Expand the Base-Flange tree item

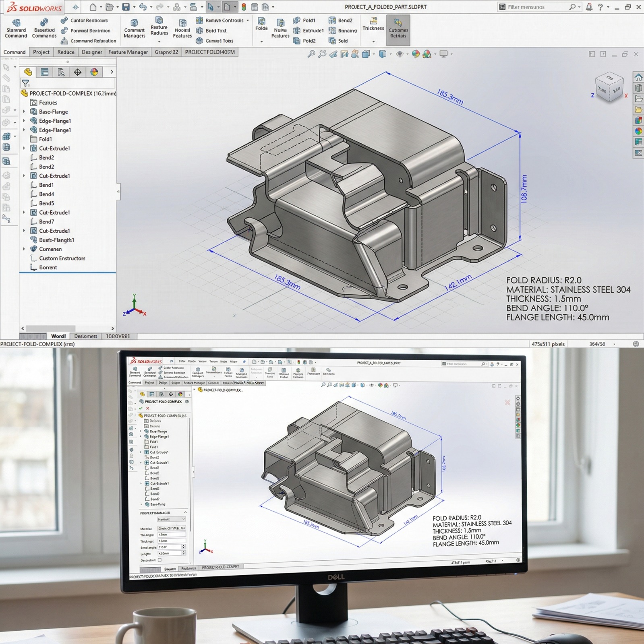24,112
